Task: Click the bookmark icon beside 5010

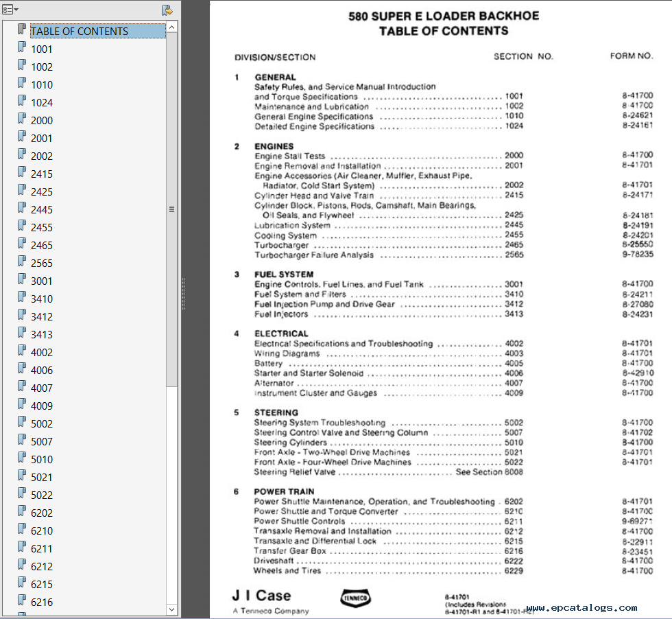Action: [22, 457]
